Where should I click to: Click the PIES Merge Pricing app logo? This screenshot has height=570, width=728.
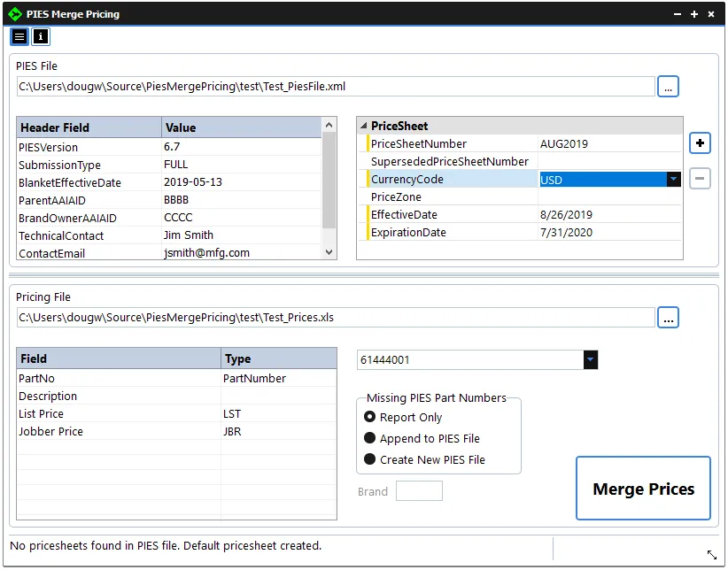tap(14, 14)
